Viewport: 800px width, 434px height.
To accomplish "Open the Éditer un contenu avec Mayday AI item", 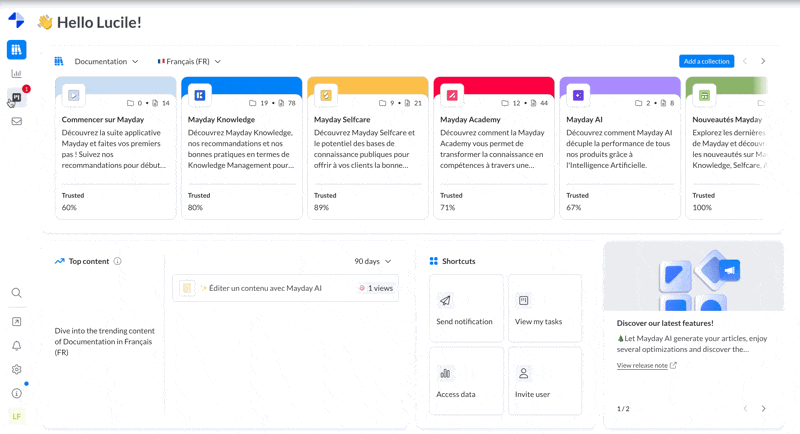I will [266, 288].
